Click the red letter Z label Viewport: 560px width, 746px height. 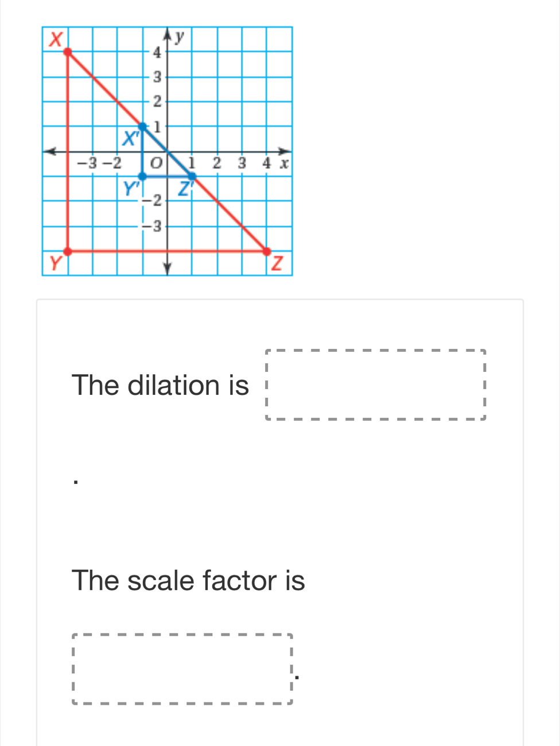(x=278, y=264)
